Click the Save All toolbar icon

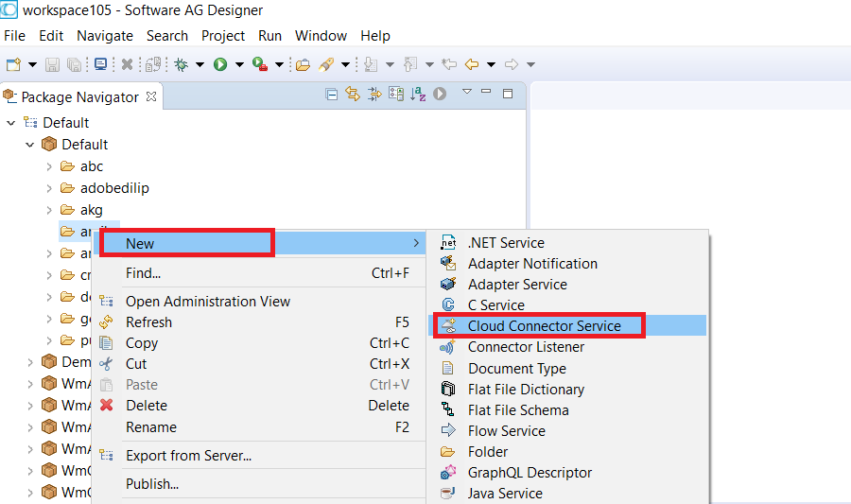point(74,64)
